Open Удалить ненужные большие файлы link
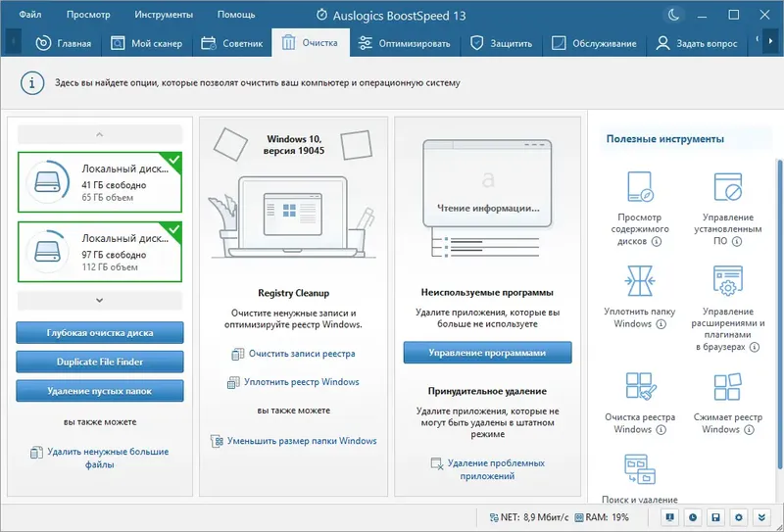Screen dimensions: 784x532 [108, 458]
